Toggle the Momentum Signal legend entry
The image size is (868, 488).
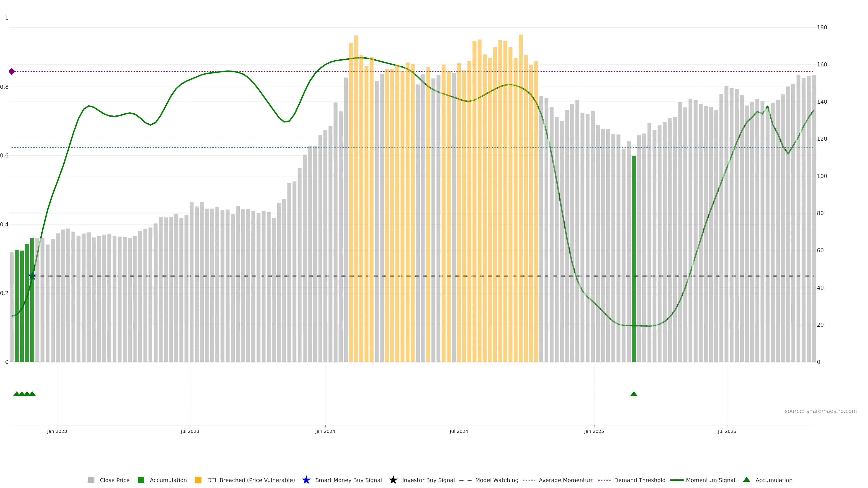710,480
